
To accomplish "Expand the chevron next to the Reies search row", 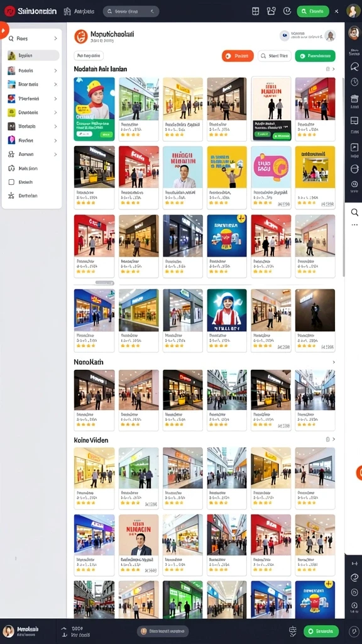I will click(55, 38).
